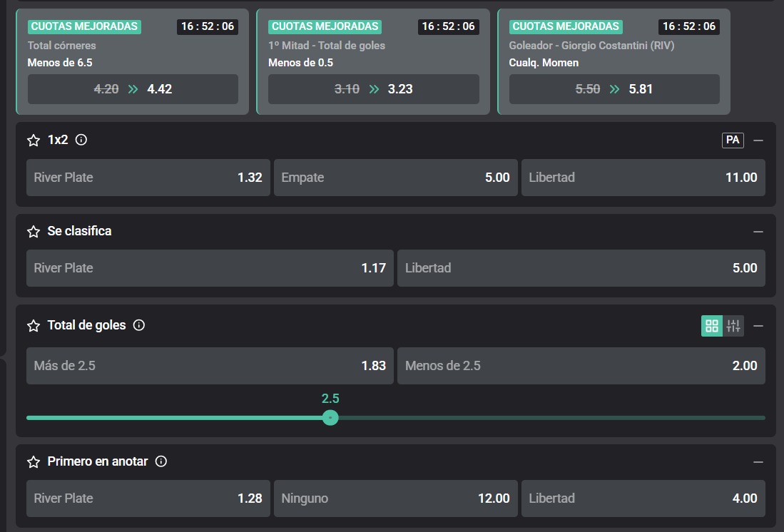Click the goals slider track right of handle
784x532 pixels.
pos(551,417)
